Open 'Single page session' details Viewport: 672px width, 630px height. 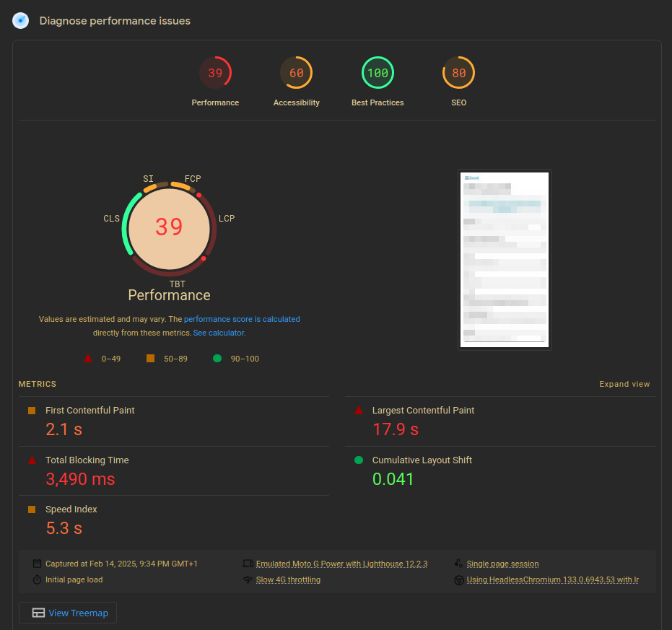[502, 564]
